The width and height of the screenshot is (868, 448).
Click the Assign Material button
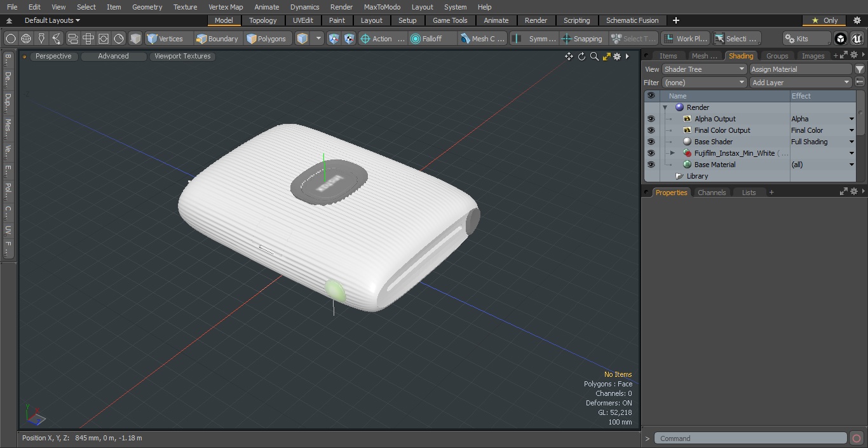click(801, 69)
